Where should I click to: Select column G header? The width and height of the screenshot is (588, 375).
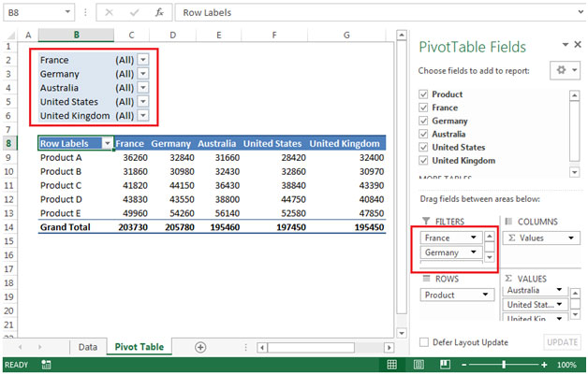click(x=346, y=35)
